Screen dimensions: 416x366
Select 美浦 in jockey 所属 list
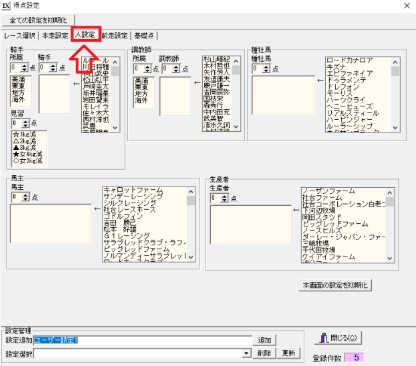[18, 80]
